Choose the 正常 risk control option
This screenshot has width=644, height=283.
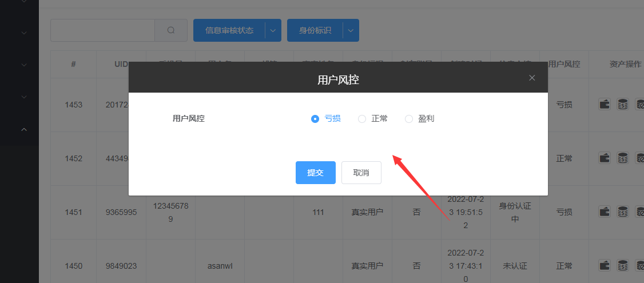(x=362, y=119)
